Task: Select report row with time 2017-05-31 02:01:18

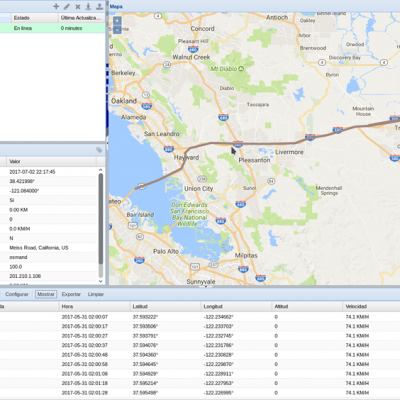Action: coord(200,383)
